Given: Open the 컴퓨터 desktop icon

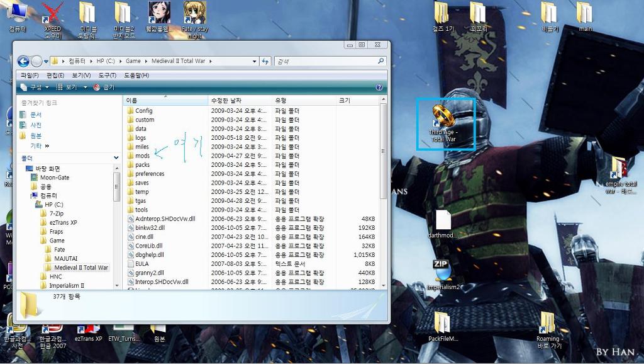Looking at the screenshot, I should click(x=17, y=17).
